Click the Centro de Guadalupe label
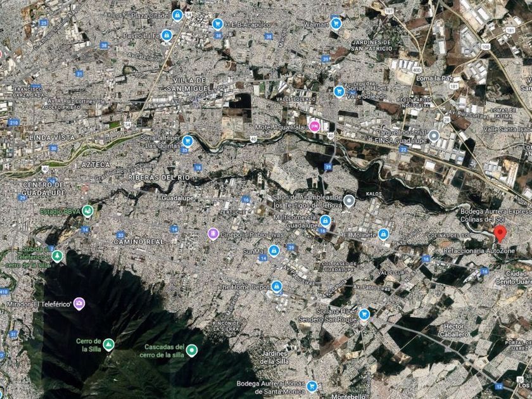Viewport: 532px width, 399px height. pyautogui.click(x=44, y=189)
